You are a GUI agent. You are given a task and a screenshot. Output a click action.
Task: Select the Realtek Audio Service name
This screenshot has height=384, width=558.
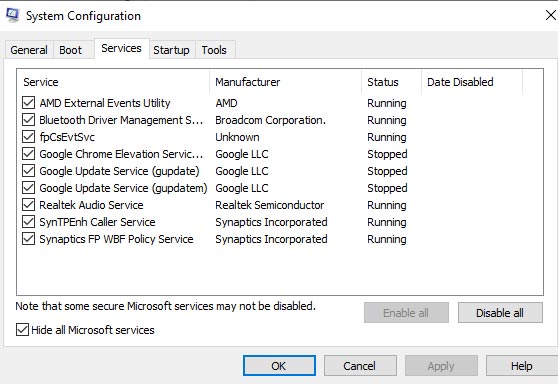pyautogui.click(x=91, y=205)
